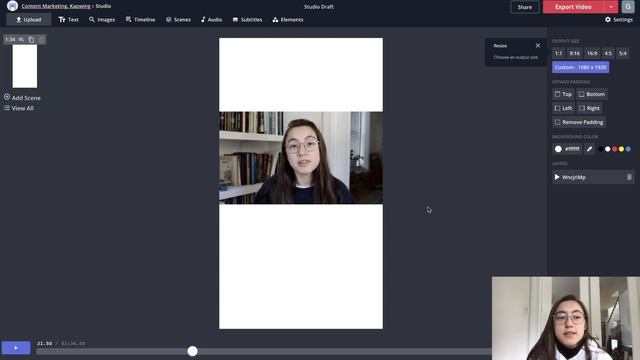Open the Text tool
640x360 pixels.
68,20
